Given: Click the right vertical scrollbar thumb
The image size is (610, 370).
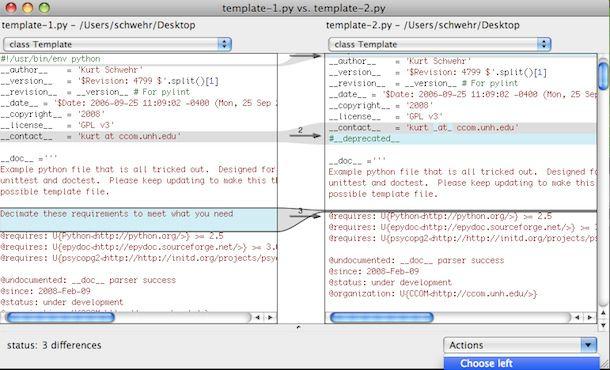Looking at the screenshot, I should pyautogui.click(x=603, y=75).
